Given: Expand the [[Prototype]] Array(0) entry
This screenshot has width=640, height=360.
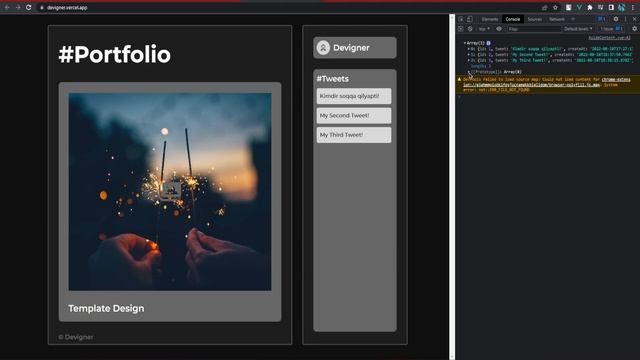Looking at the screenshot, I should tap(469, 72).
